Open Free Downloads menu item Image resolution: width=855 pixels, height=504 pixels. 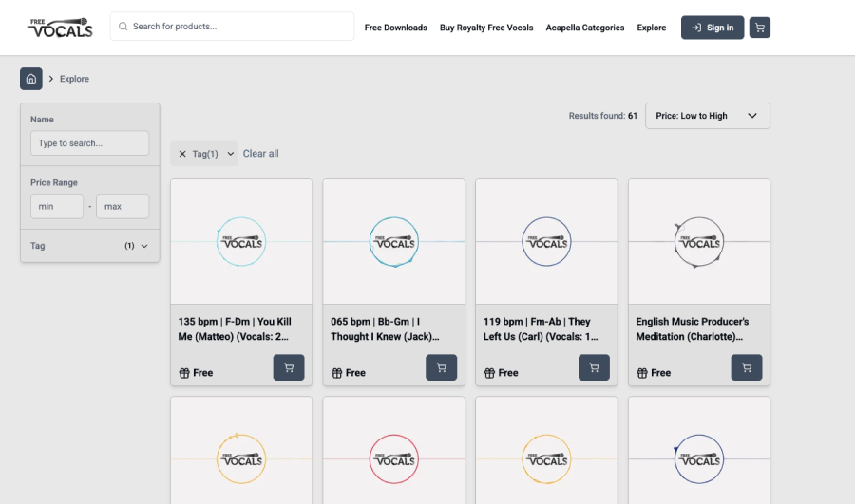396,28
